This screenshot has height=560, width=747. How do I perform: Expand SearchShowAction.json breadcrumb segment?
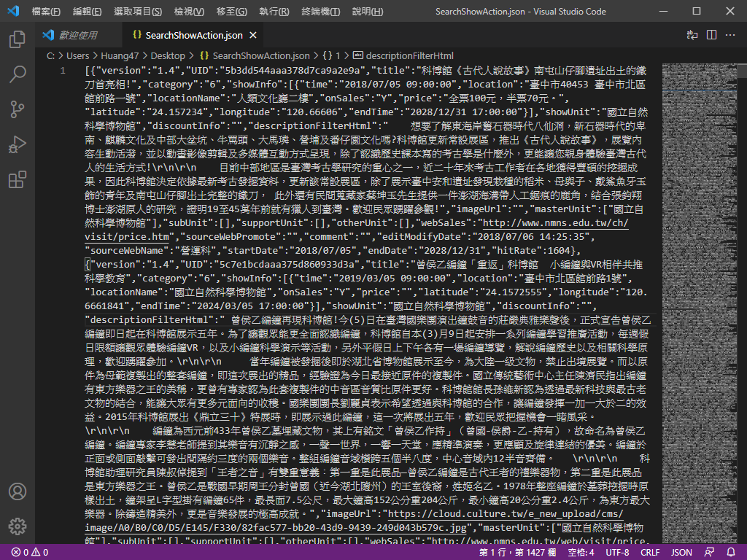[x=255, y=55]
